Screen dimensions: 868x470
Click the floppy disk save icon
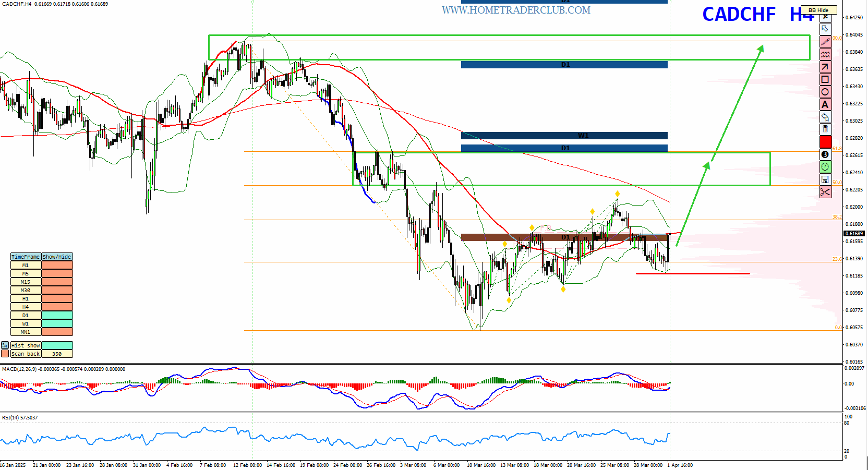click(825, 179)
